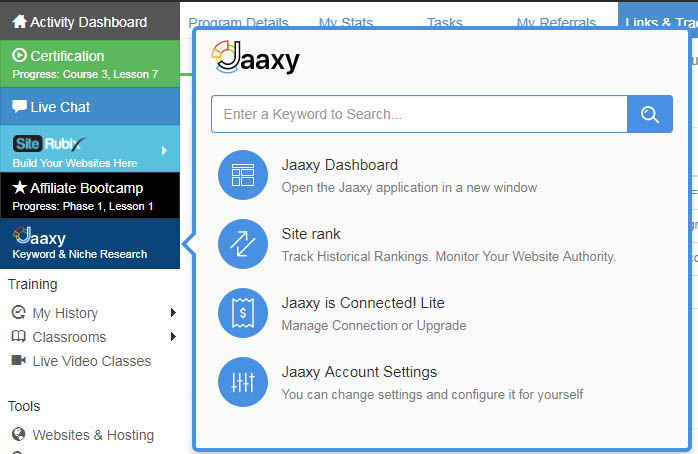The height and width of the screenshot is (454, 698).
Task: Open the Tasks tab
Action: point(444,23)
